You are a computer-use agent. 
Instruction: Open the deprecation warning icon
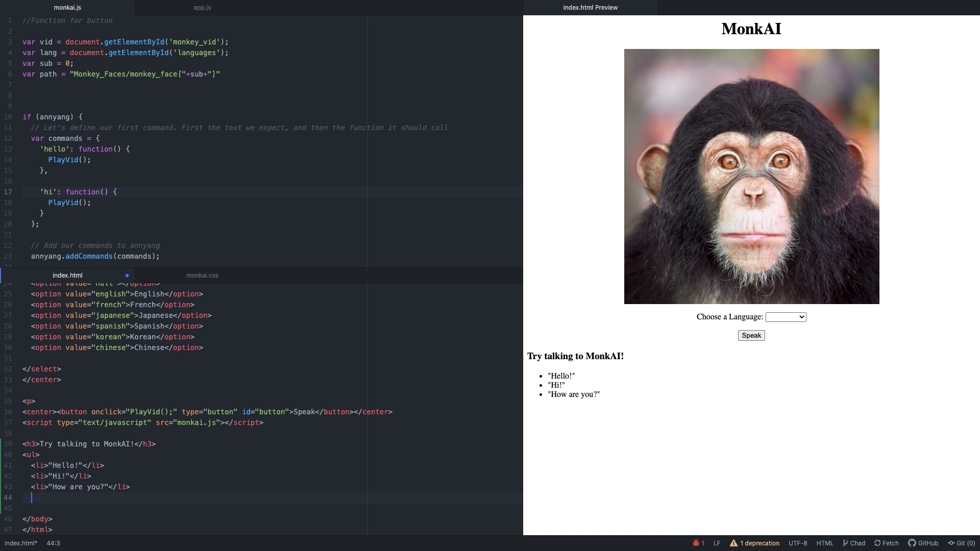[733, 543]
